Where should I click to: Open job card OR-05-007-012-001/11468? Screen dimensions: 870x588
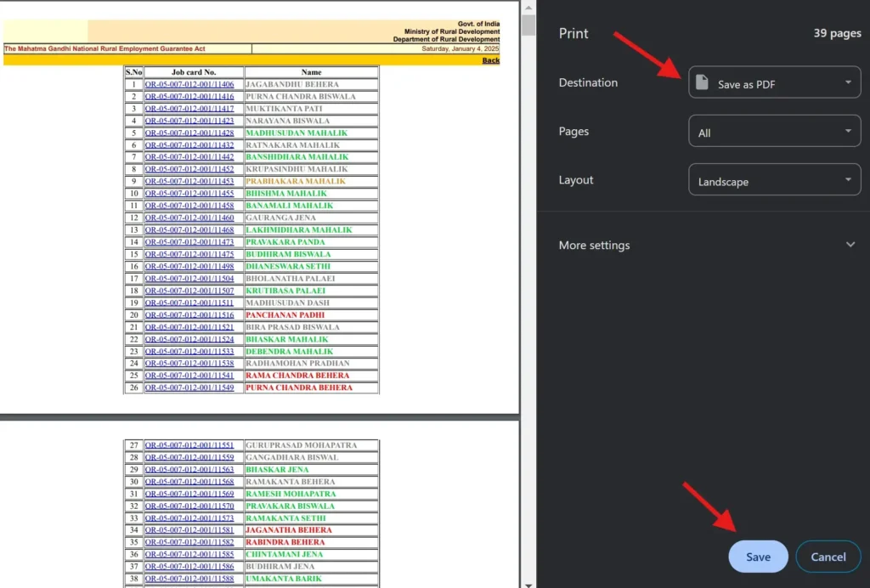click(x=189, y=230)
